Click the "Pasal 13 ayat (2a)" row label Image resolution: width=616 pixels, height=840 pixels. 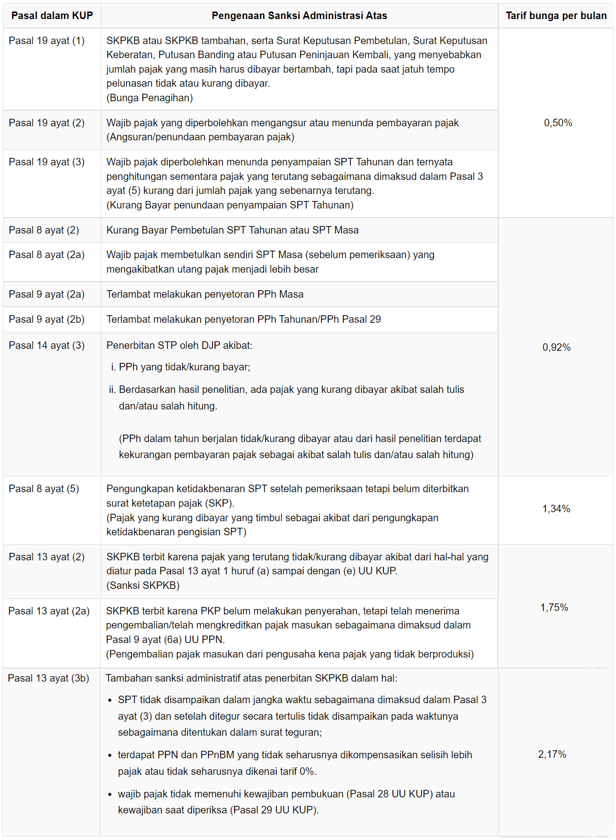pyautogui.click(x=49, y=611)
